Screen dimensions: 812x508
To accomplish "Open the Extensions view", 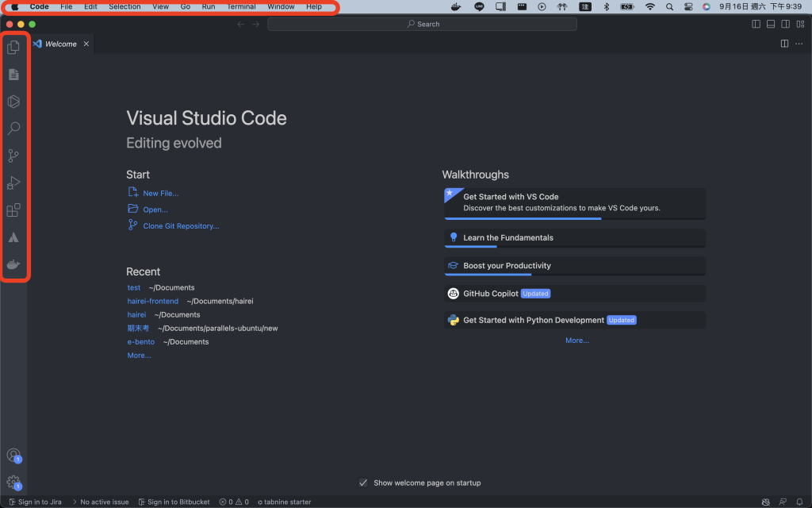I will coord(13,210).
